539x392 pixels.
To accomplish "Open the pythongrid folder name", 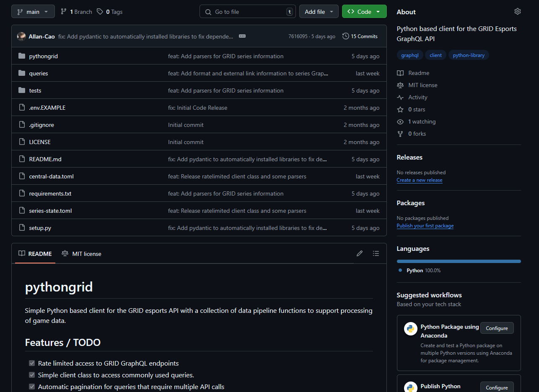I will click(x=44, y=56).
